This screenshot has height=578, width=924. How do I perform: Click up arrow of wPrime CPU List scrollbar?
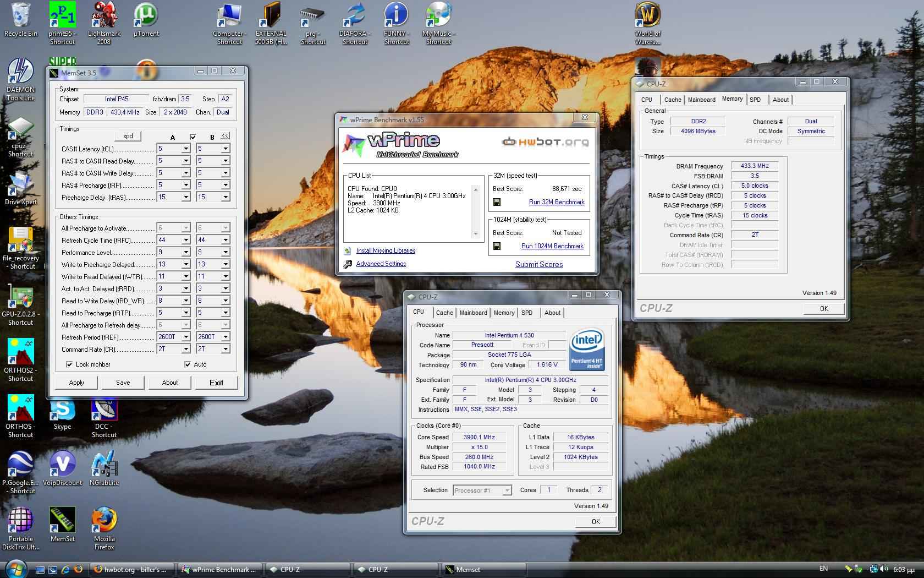pos(476,189)
